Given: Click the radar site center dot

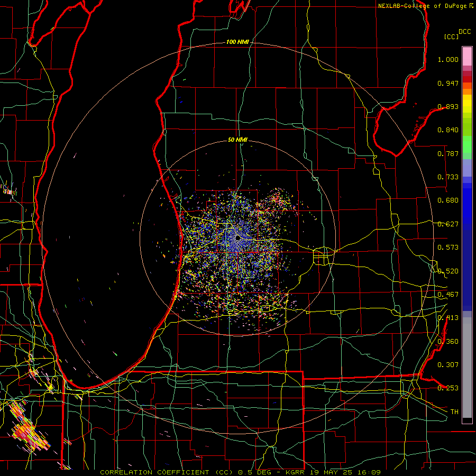Looking at the screenshot, I should click(x=237, y=238).
